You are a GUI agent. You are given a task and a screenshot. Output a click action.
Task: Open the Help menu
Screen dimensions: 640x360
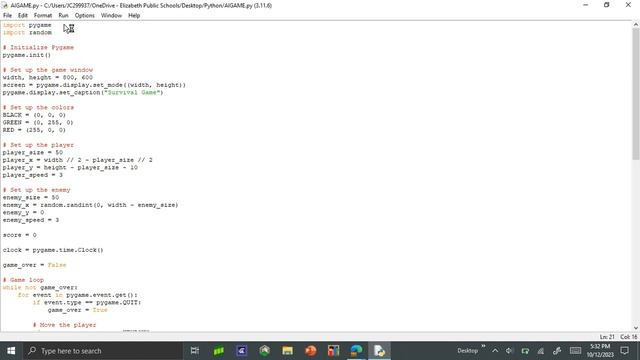134,16
